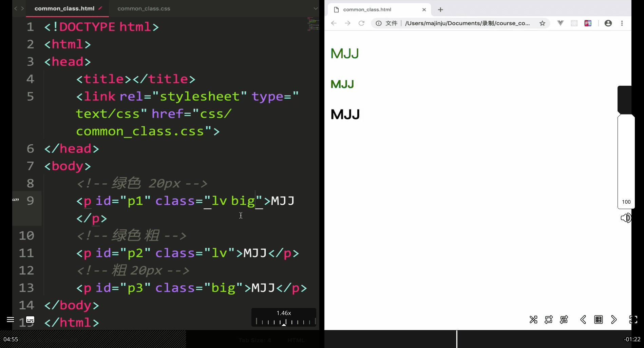Image resolution: width=644 pixels, height=348 pixels.
Task: Toggle repeat-all playback mode
Action: click(x=549, y=320)
